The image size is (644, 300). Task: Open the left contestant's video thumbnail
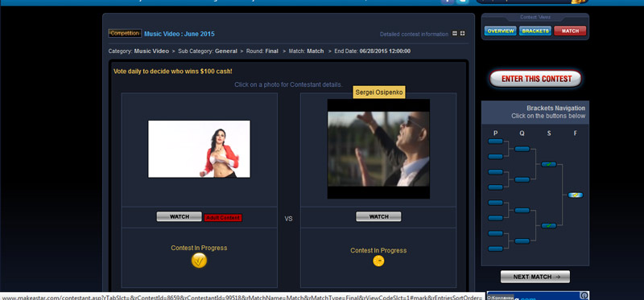[199, 149]
